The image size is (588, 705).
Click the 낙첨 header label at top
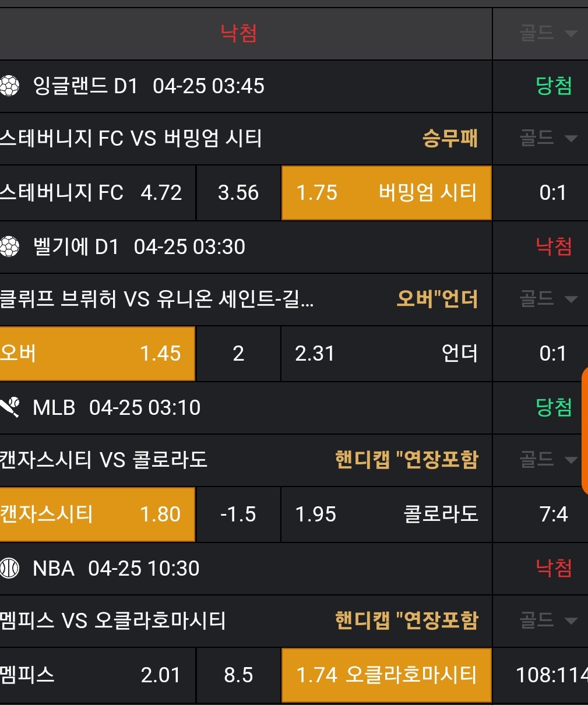click(239, 33)
